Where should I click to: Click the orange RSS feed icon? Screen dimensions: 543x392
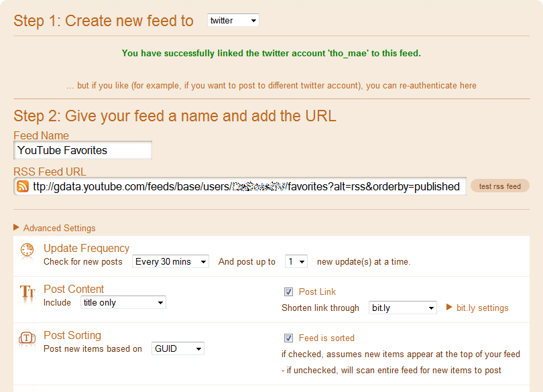23,186
